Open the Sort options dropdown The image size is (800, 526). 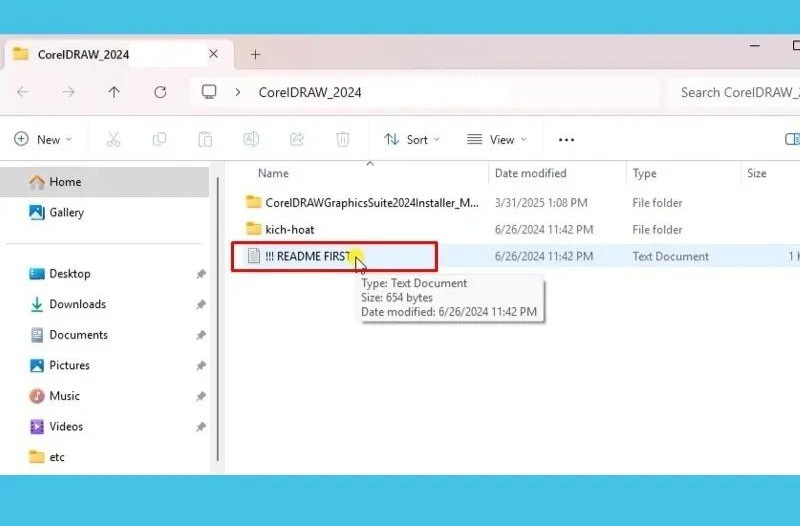[412, 139]
